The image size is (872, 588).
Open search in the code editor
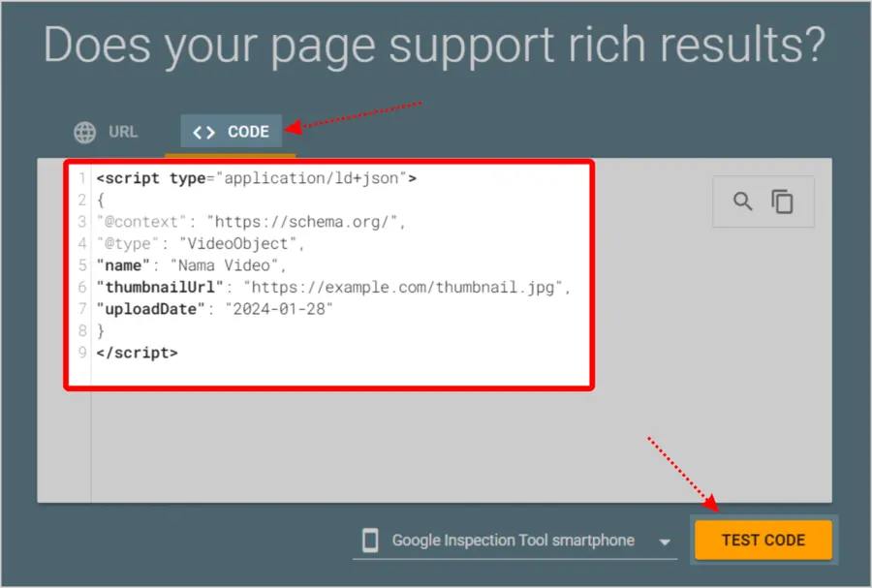tap(742, 201)
